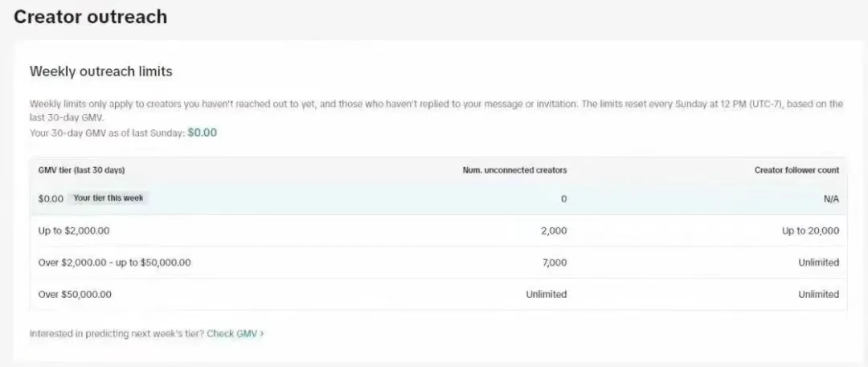
Task: Click Unlimited creators value in Over $50,000.00 row
Action: 546,295
